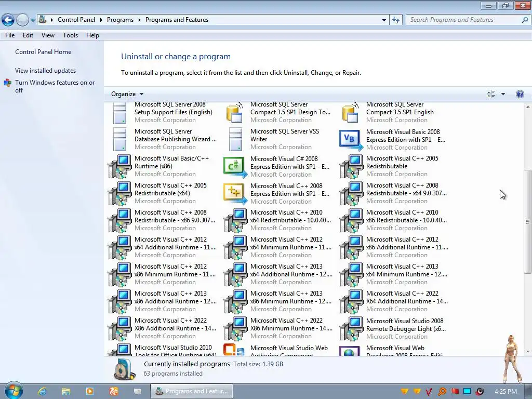The height and width of the screenshot is (399, 532).
Task: Click the change view icon
Action: pos(491,94)
